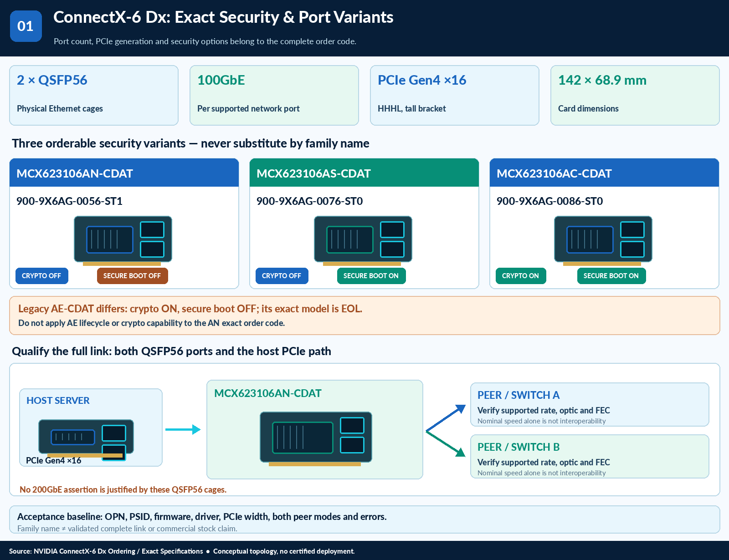The height and width of the screenshot is (560, 729).
Task: Click the 'No 200GbE assertion' warning text
Action: click(x=123, y=490)
